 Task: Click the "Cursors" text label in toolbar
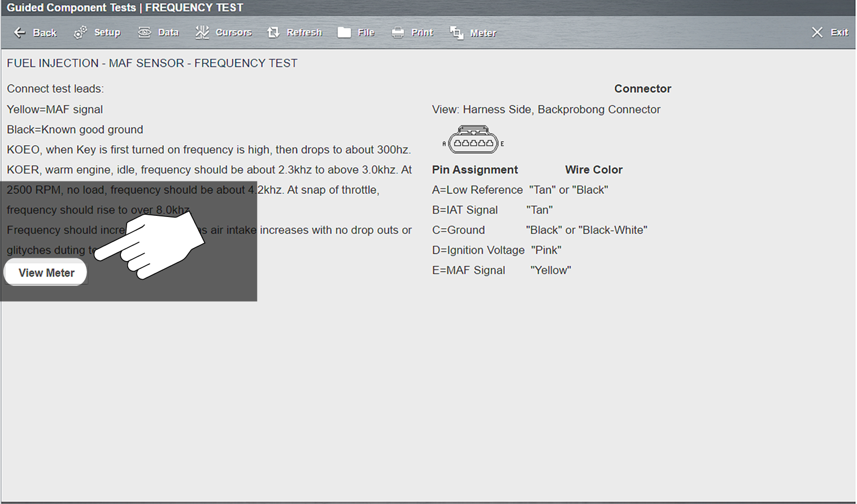click(233, 33)
